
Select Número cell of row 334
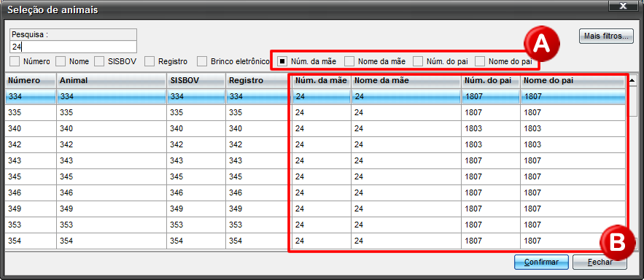31,96
